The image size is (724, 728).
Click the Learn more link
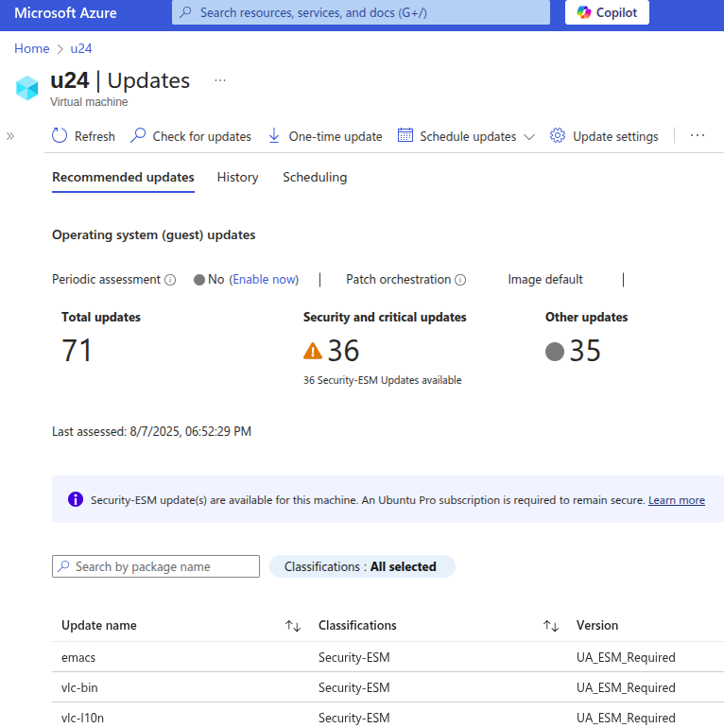coord(676,500)
